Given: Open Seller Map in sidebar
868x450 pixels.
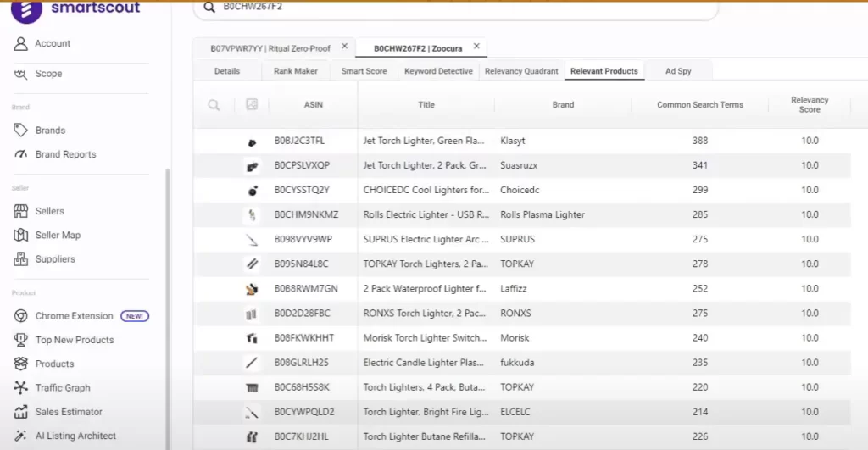Looking at the screenshot, I should pos(58,236).
